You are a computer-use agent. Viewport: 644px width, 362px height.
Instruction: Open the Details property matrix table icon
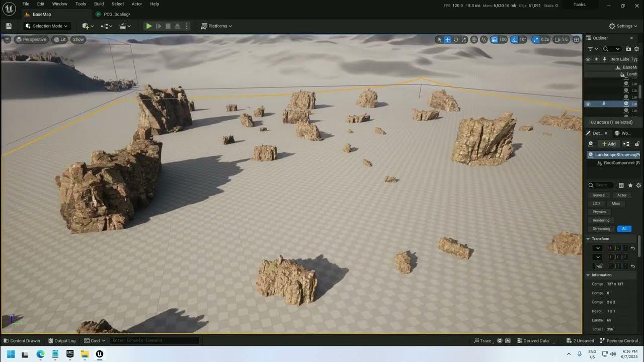click(x=621, y=186)
